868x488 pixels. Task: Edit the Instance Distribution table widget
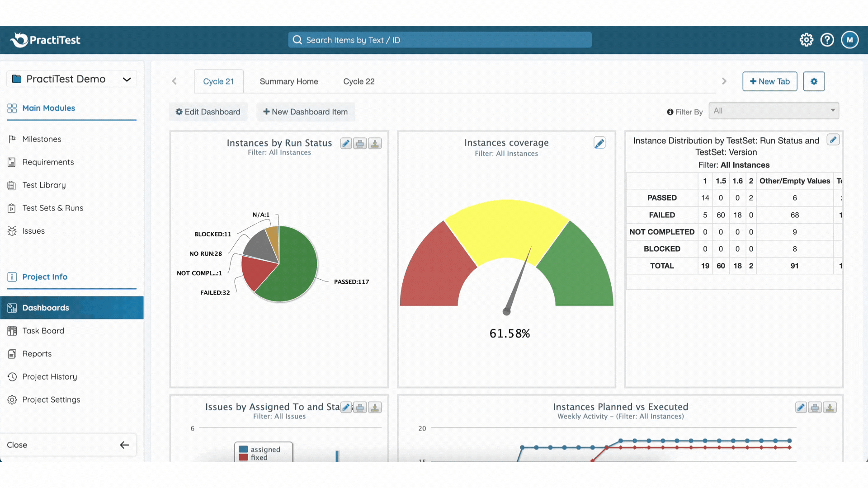click(x=833, y=140)
